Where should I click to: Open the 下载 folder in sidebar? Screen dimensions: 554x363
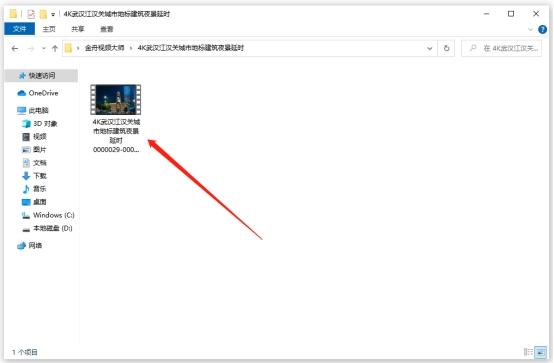click(34, 176)
